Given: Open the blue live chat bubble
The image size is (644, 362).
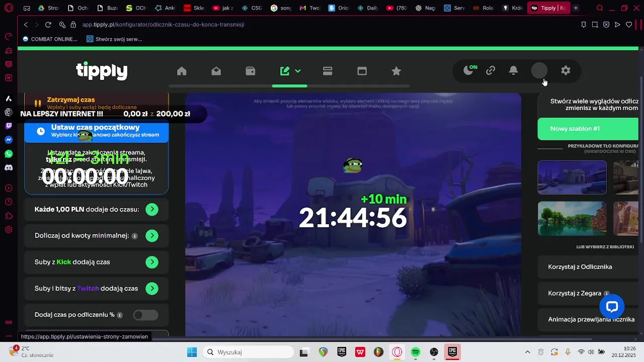Looking at the screenshot, I should click(612, 307).
